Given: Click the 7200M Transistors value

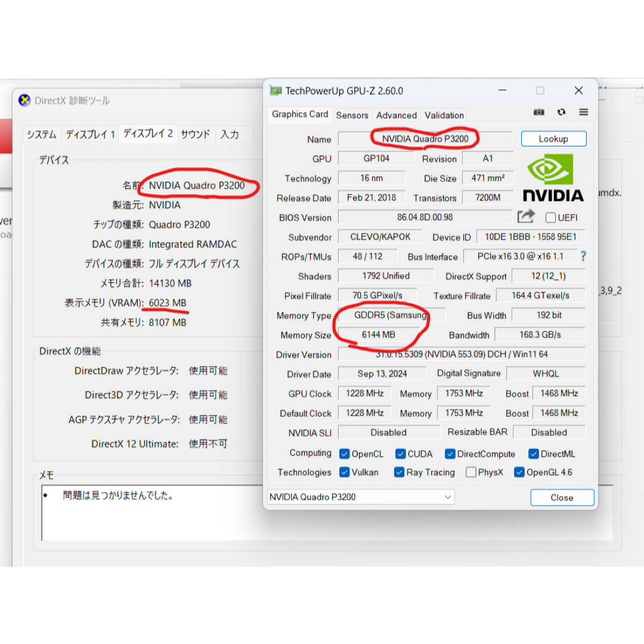Looking at the screenshot, I should pyautogui.click(x=488, y=197).
